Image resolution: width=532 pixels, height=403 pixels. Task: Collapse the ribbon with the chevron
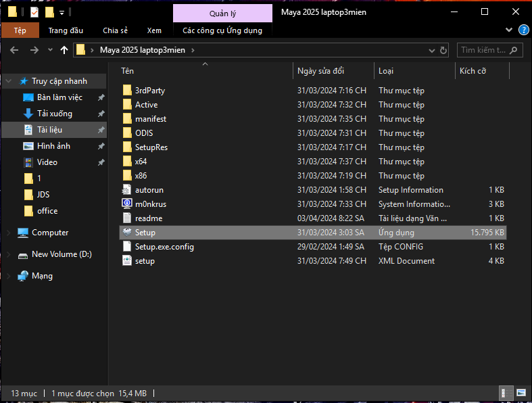510,30
